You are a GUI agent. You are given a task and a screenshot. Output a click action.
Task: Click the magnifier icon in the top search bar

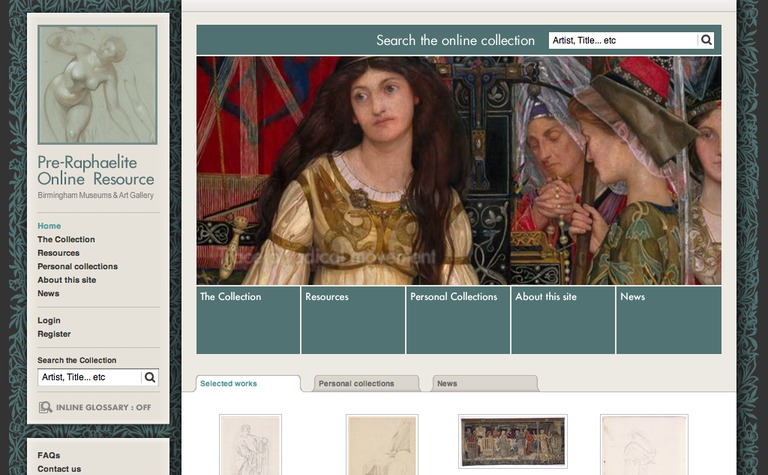pyautogui.click(x=706, y=41)
